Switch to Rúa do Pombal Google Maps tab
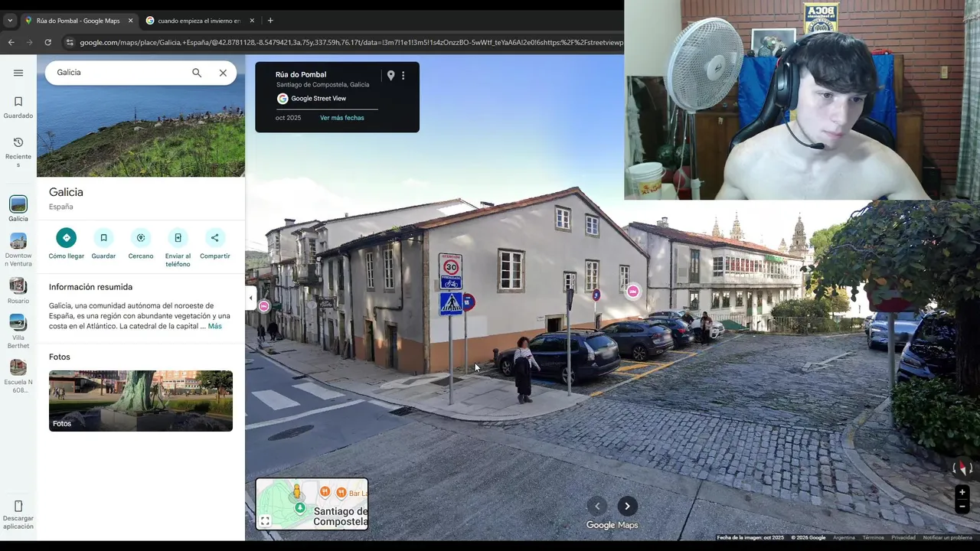 click(78, 21)
